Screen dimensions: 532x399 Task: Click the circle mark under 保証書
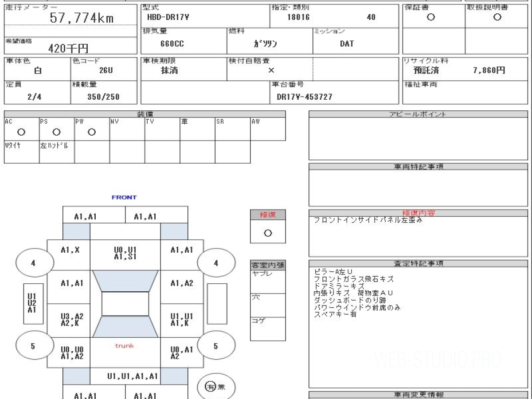pos(430,17)
